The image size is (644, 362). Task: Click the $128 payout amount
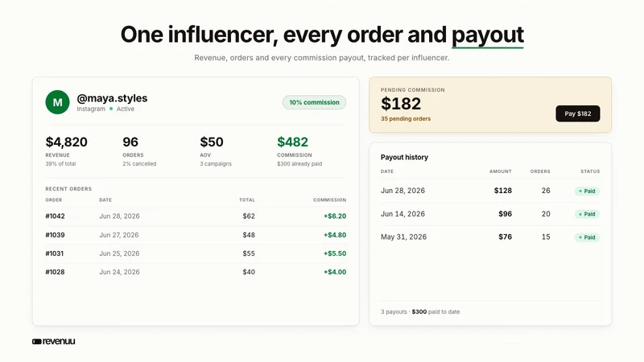click(502, 191)
